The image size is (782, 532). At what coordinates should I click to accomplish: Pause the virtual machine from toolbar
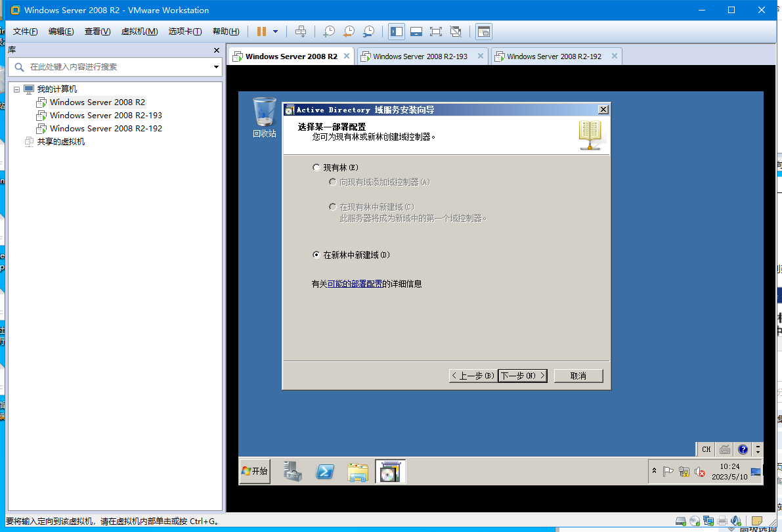pyautogui.click(x=261, y=32)
